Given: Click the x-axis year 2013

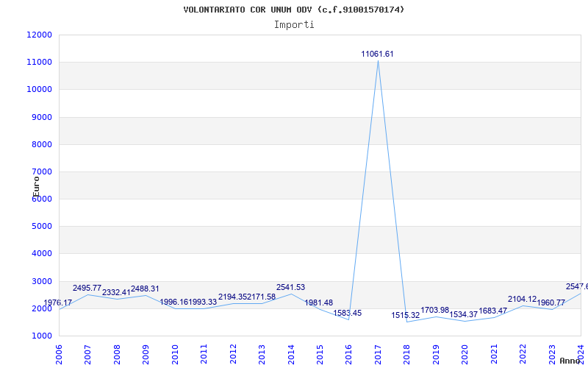Looking at the screenshot, I should [x=262, y=355].
